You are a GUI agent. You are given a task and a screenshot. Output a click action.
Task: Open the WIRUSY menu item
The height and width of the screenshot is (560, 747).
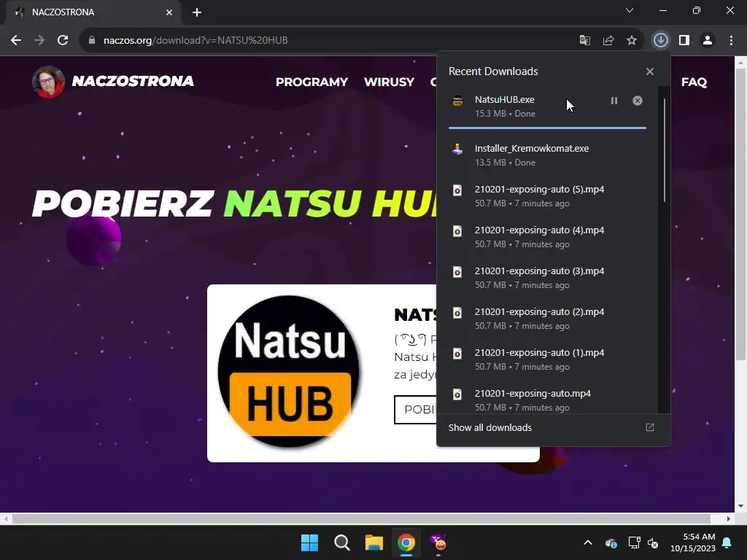[x=389, y=82]
